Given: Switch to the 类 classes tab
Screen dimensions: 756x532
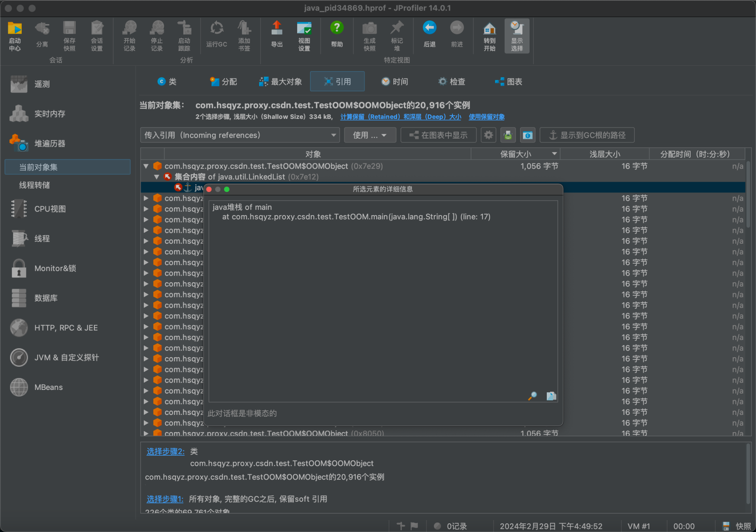Looking at the screenshot, I should [x=167, y=82].
